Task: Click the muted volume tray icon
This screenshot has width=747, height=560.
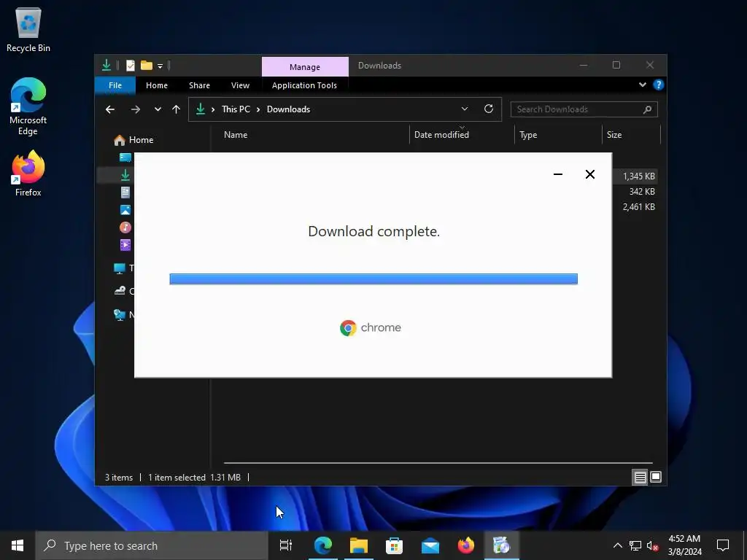Action: tap(653, 545)
